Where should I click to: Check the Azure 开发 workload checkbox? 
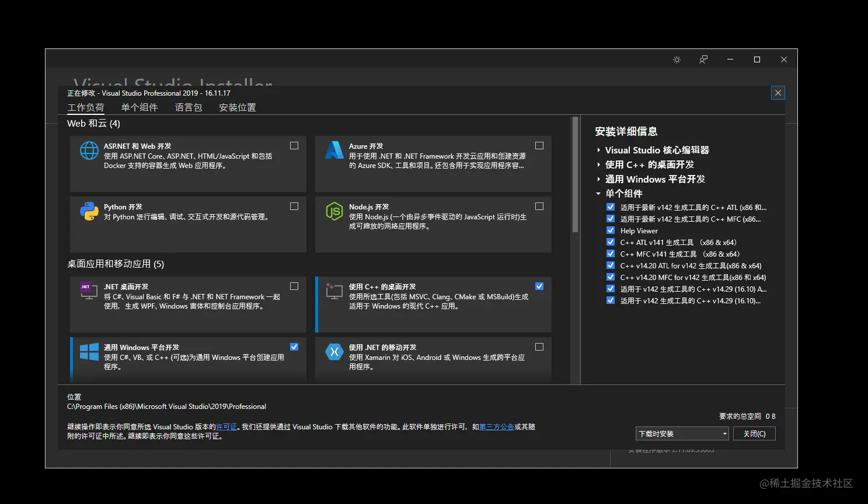(x=539, y=146)
